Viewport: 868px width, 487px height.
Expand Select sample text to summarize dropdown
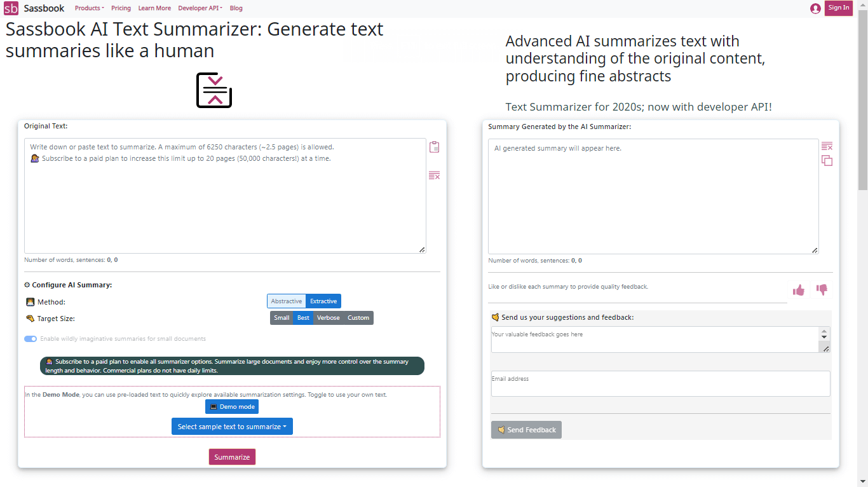coord(232,427)
